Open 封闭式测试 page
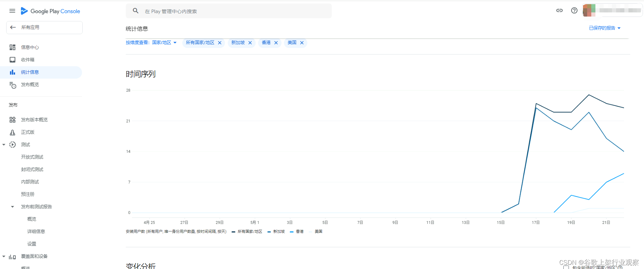This screenshot has height=269, width=644. [x=32, y=169]
